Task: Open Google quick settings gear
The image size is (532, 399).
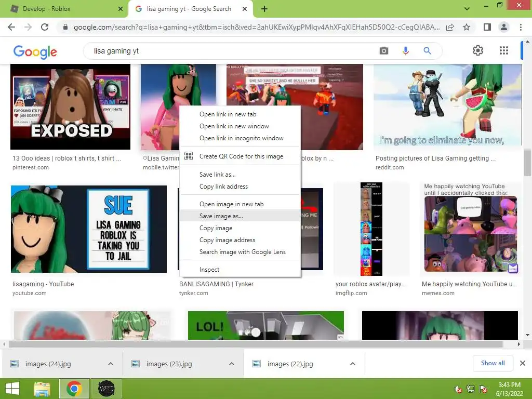Action: 478,50
